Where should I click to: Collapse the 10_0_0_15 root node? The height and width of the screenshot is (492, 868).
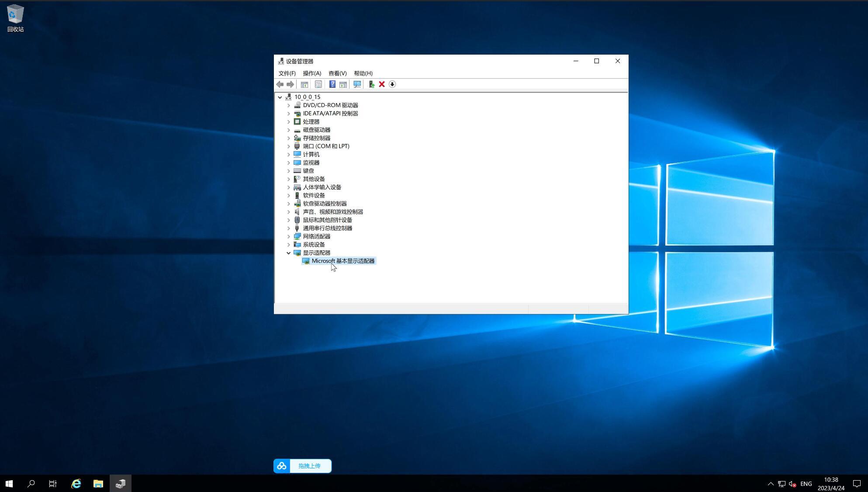280,97
